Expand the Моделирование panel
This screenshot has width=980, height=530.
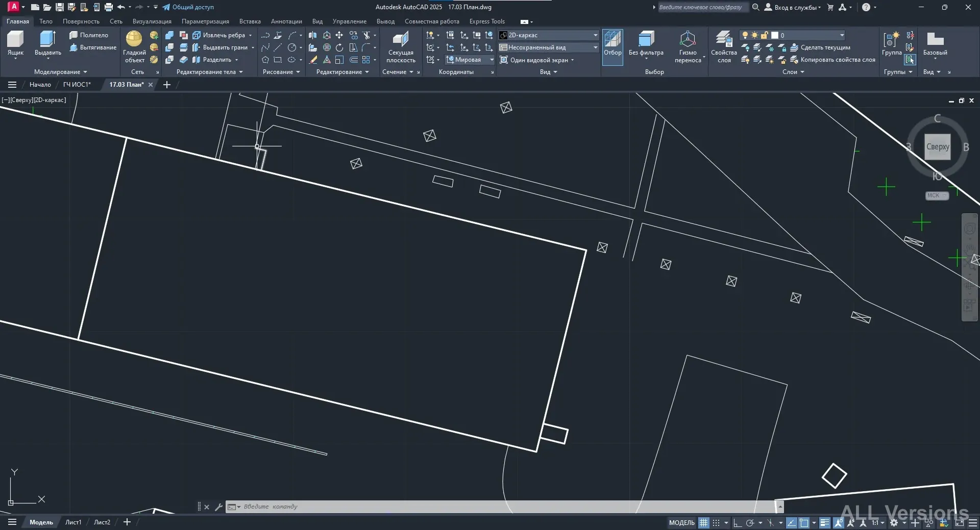[60, 72]
